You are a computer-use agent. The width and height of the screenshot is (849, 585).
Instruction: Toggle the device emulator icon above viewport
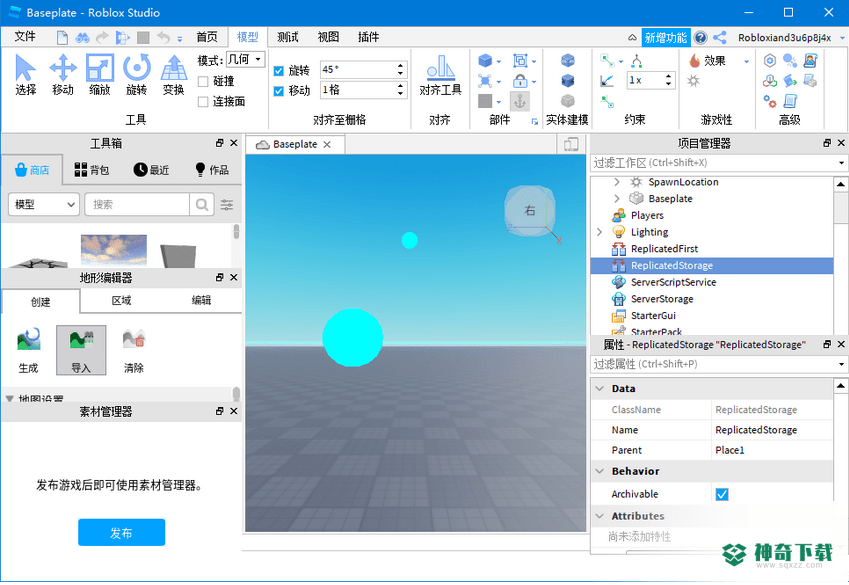[x=571, y=144]
